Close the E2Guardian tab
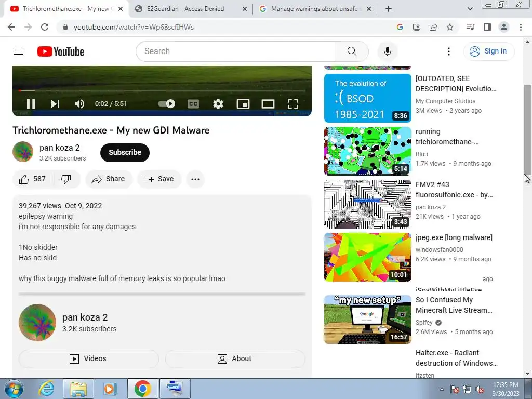This screenshot has height=399, width=532. coord(245,9)
